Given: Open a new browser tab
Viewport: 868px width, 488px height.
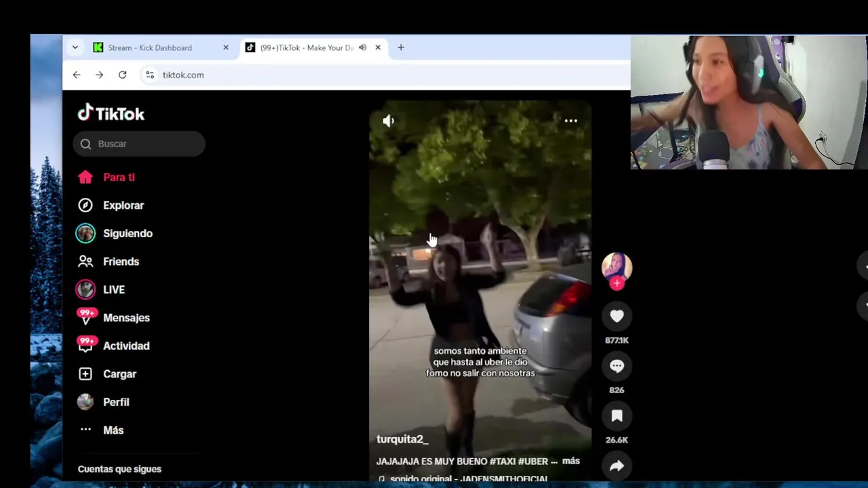Looking at the screenshot, I should pos(401,47).
